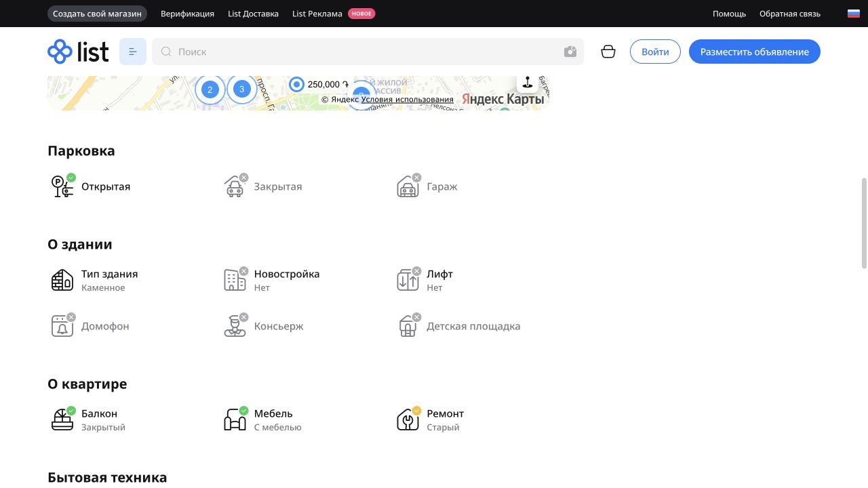
Task: Open the List Доставка menu item
Action: coord(253,14)
